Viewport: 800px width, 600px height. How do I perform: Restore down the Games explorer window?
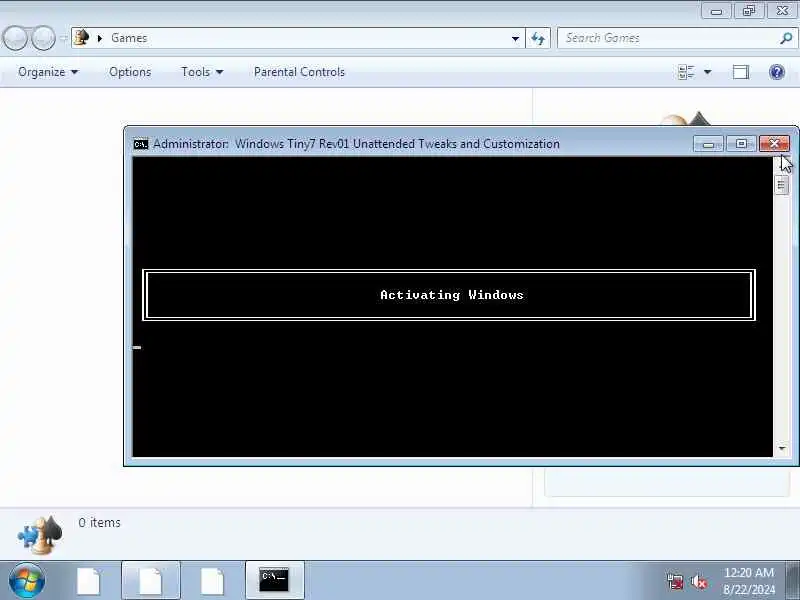click(x=749, y=11)
